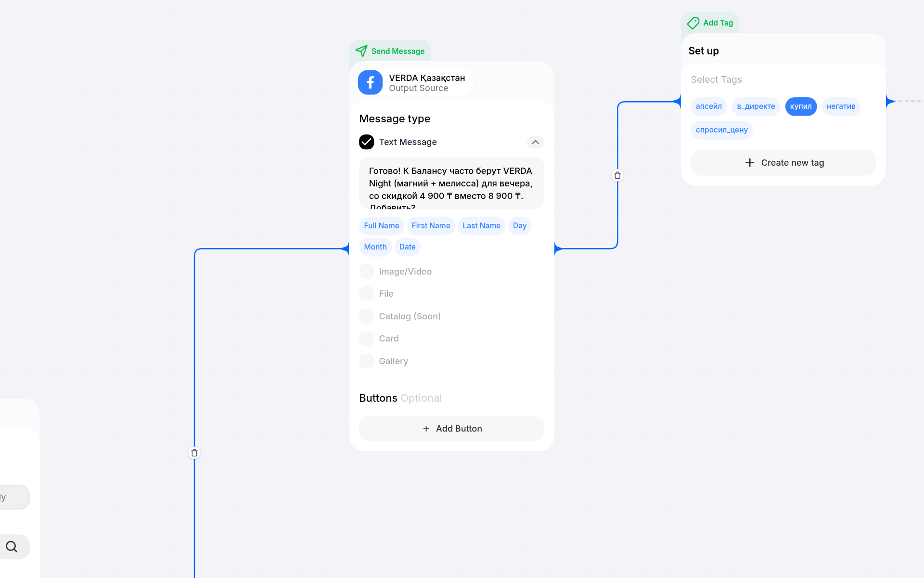Uncheck the Text Message checkbox

[366, 142]
